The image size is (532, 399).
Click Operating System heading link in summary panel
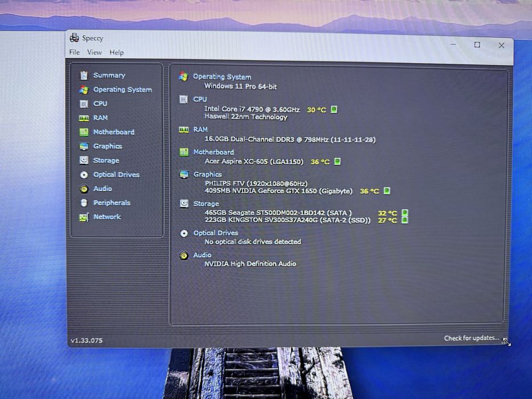pos(222,77)
